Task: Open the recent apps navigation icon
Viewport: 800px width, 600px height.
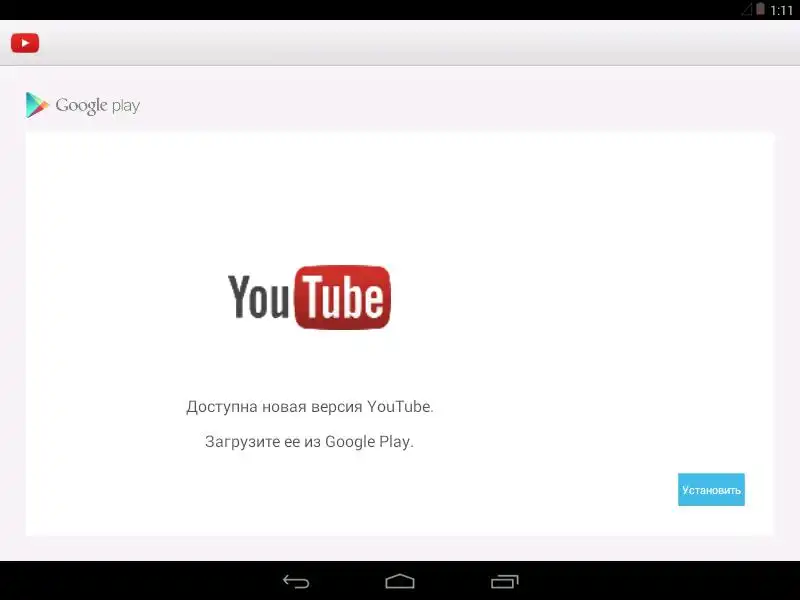Action: point(505,582)
